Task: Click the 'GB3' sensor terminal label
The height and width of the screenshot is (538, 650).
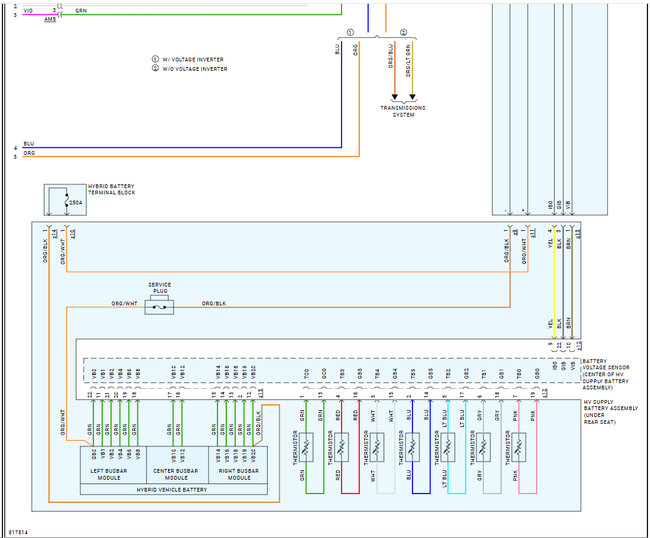Action: point(359,373)
